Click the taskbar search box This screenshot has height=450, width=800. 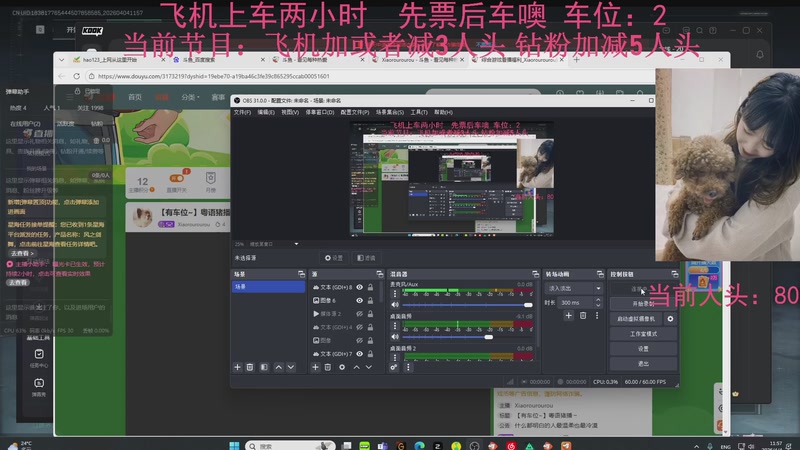point(290,446)
